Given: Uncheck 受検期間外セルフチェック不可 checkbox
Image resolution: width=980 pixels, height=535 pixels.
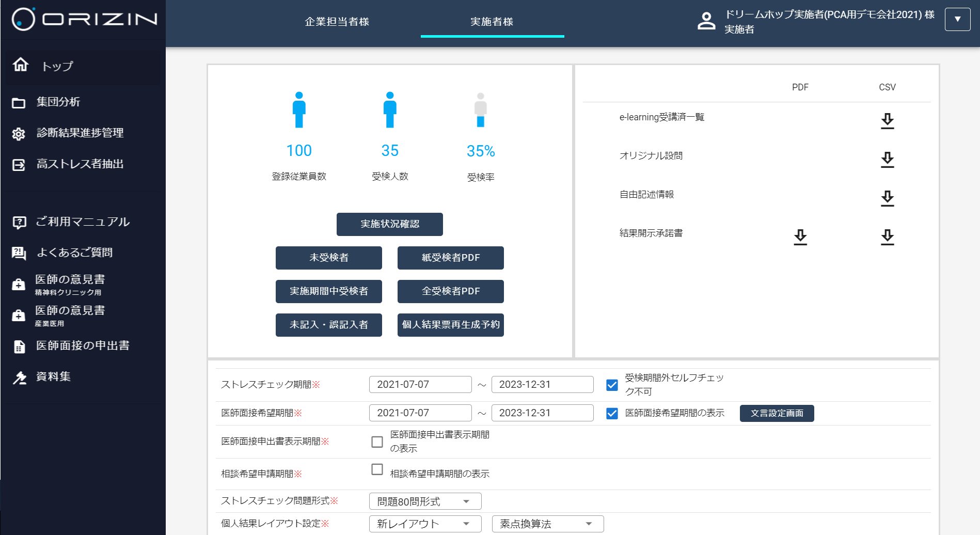Looking at the screenshot, I should tap(612, 385).
